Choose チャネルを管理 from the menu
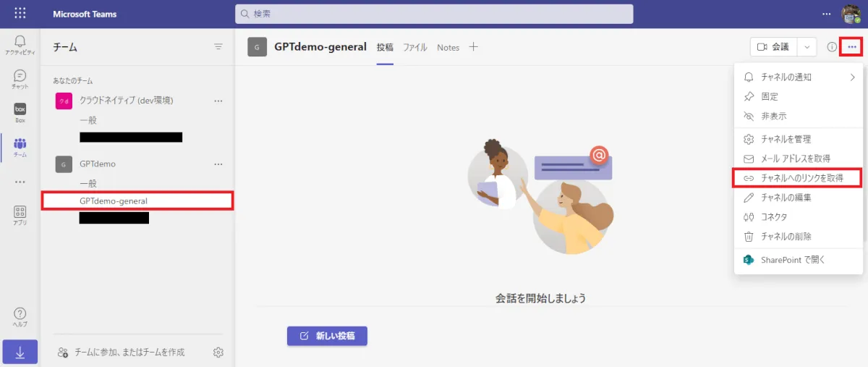 click(799, 139)
